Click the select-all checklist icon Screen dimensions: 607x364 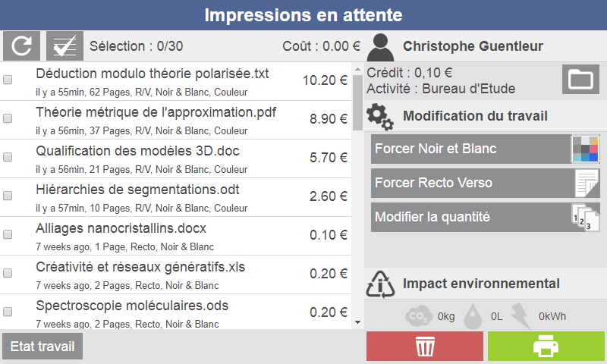pyautogui.click(x=64, y=46)
